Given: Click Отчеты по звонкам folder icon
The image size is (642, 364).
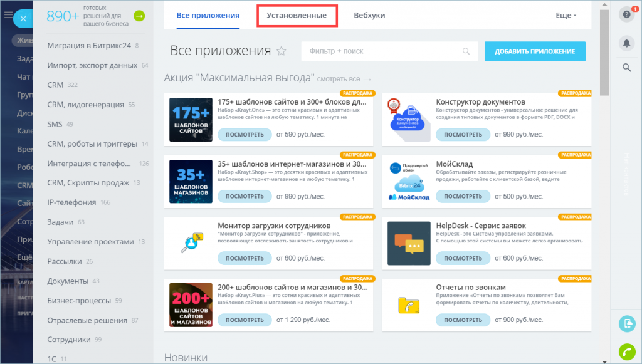Looking at the screenshot, I should click(409, 305).
